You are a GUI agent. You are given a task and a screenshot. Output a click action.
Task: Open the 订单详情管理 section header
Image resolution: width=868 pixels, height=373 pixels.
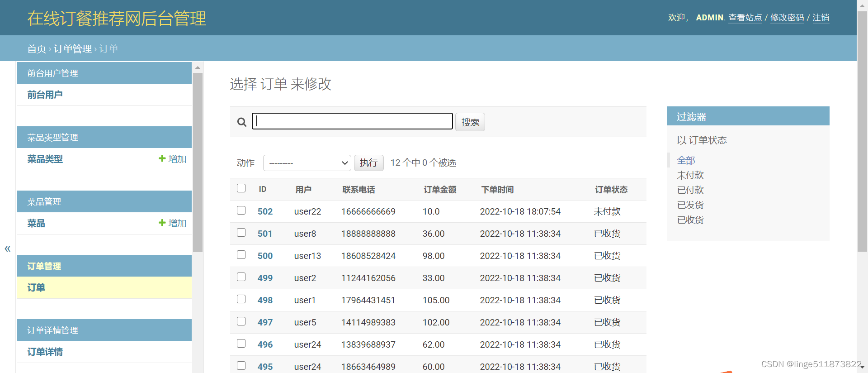pos(52,330)
